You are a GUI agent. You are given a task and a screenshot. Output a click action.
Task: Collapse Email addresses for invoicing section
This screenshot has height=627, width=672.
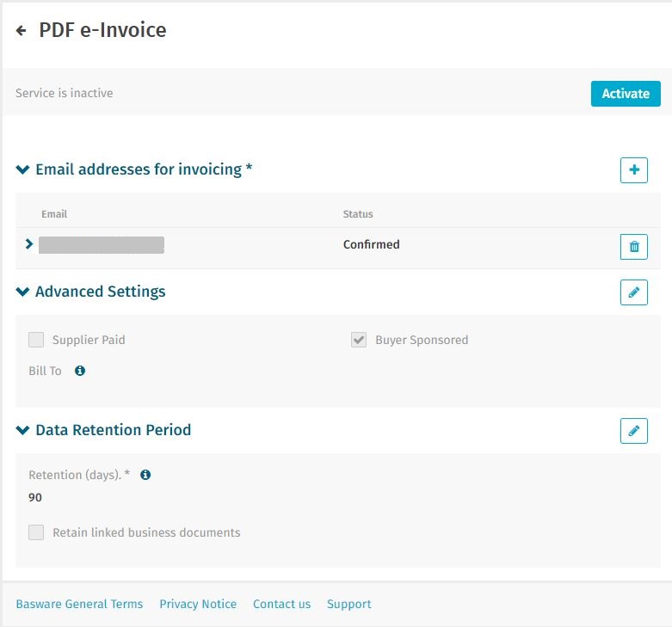point(22,170)
